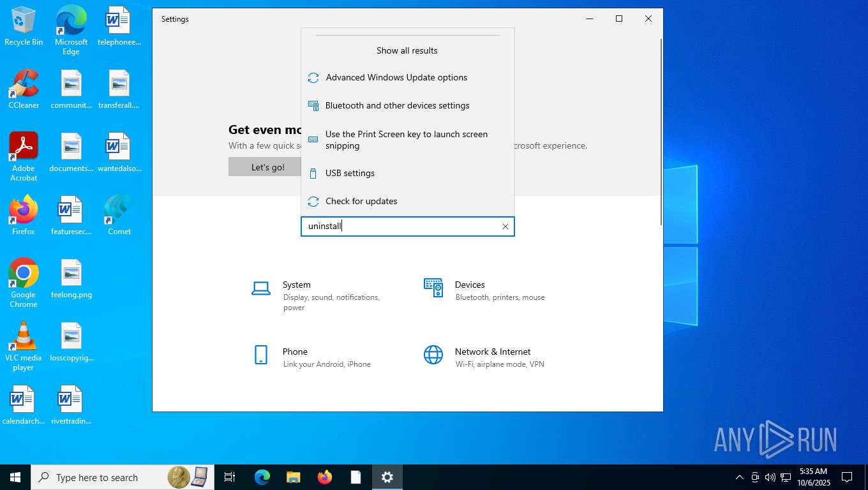Select the transferall image file icon
The image size is (868, 490).
point(119,89)
